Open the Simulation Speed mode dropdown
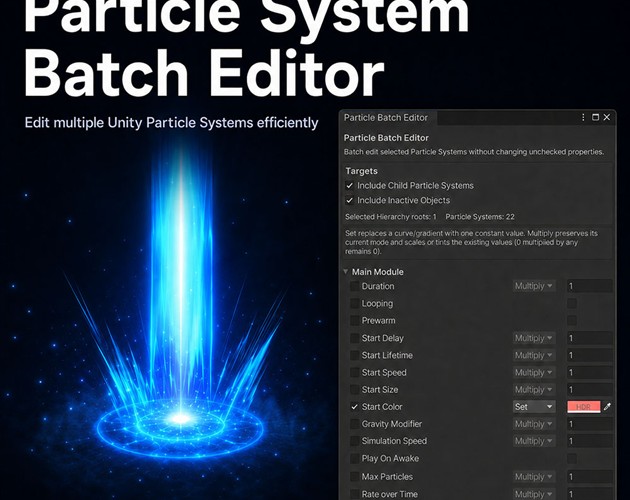 534,441
